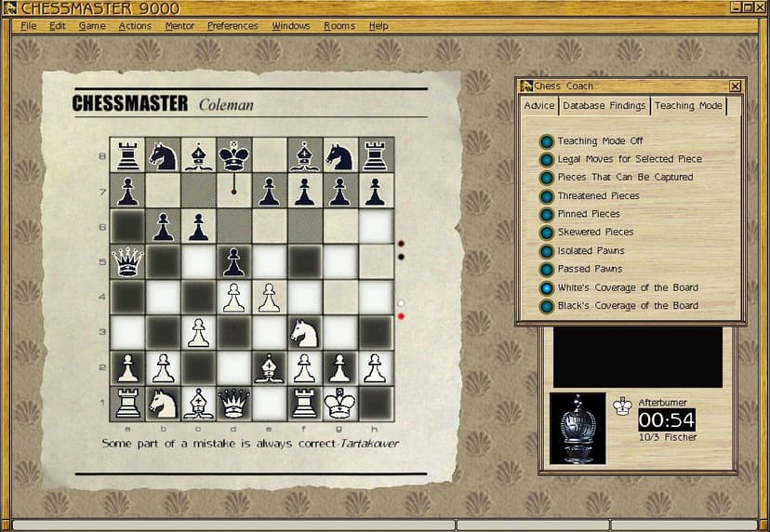This screenshot has width=770, height=532.
Task: Open the Mentor menu
Action: pyautogui.click(x=179, y=26)
